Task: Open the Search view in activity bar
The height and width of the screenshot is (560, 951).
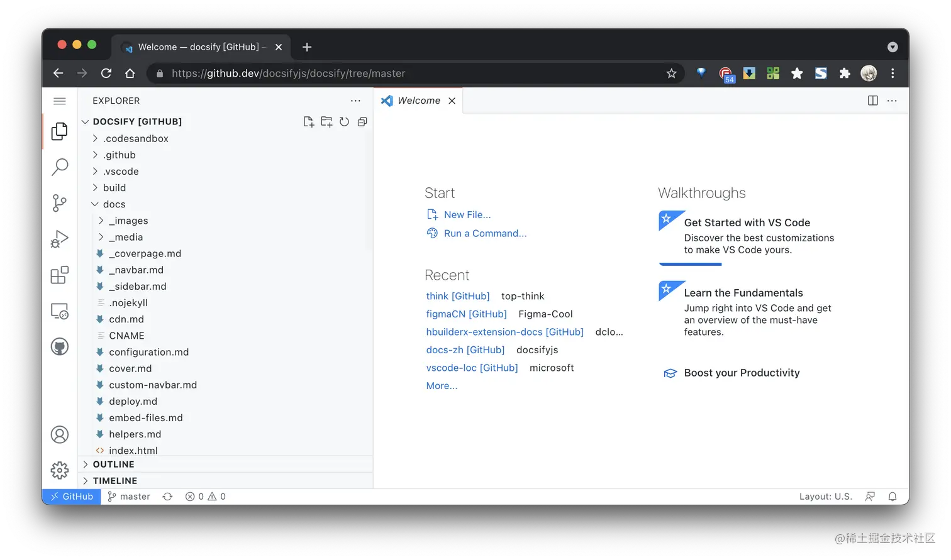Action: [60, 167]
